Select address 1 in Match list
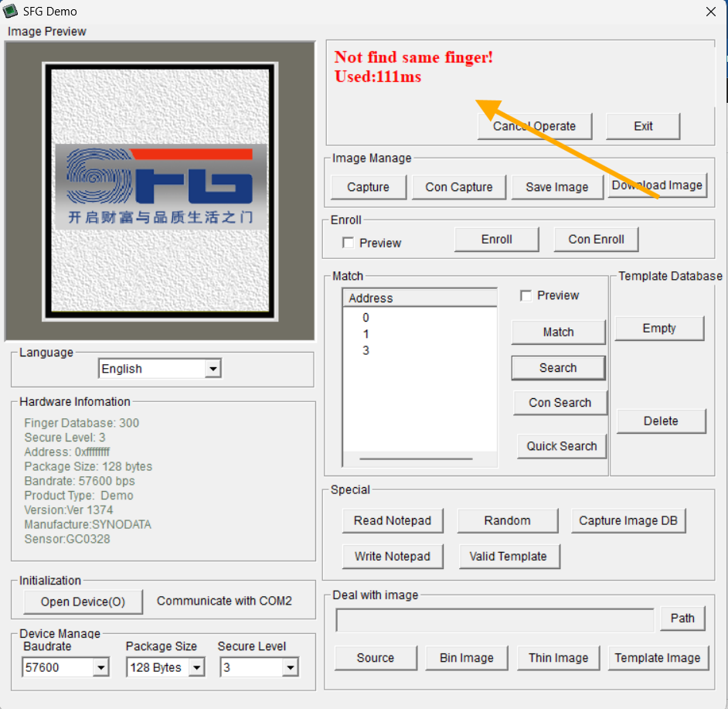The width and height of the screenshot is (728, 709). [366, 334]
